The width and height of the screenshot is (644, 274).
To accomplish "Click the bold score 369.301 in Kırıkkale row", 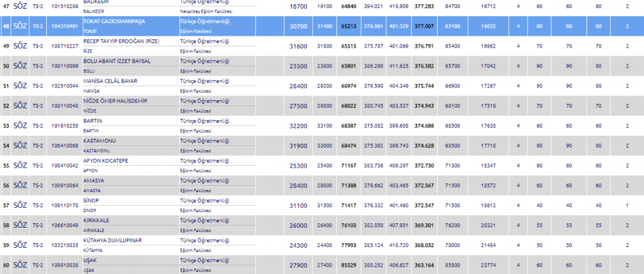I will (424, 225).
